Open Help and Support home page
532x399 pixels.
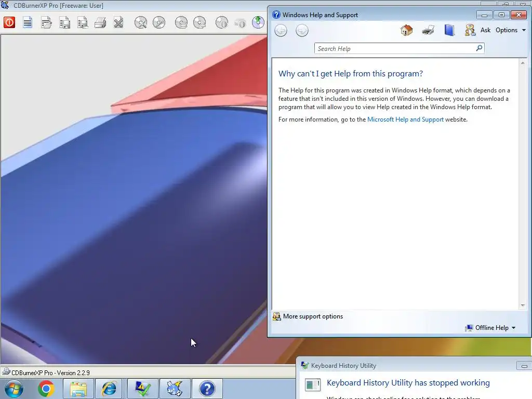(x=406, y=30)
